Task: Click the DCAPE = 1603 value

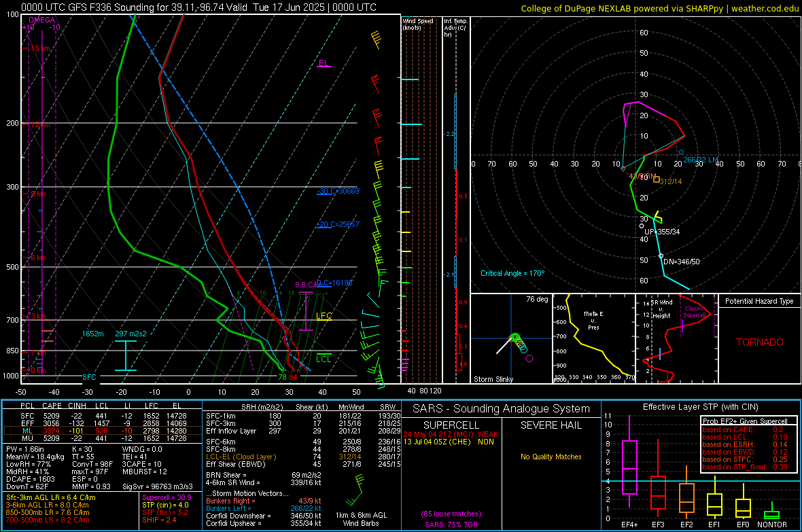Action: (x=30, y=479)
